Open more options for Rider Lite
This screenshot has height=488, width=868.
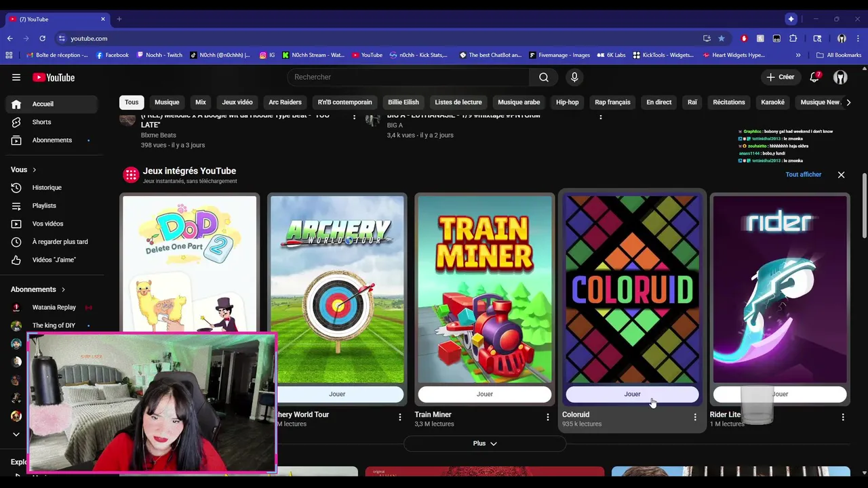tap(843, 417)
